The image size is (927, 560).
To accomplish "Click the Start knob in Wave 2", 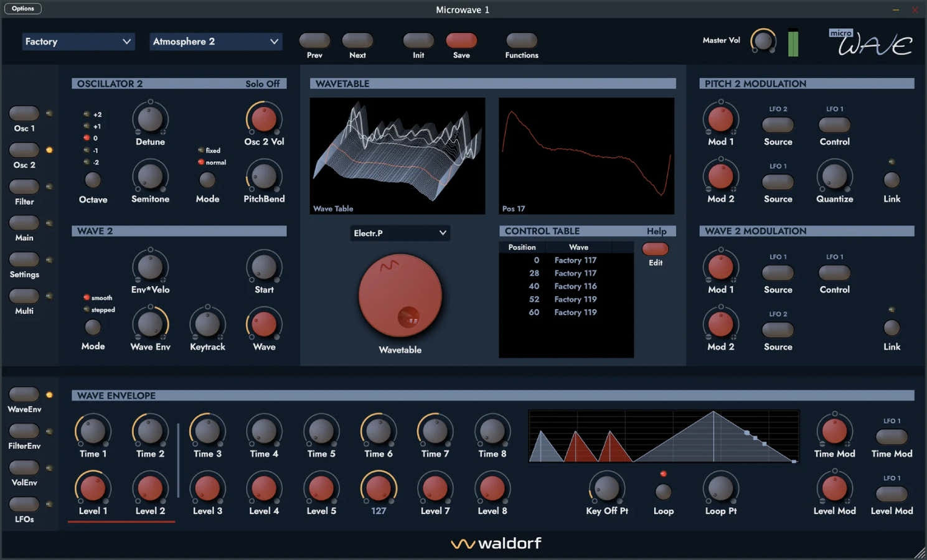I will (264, 267).
